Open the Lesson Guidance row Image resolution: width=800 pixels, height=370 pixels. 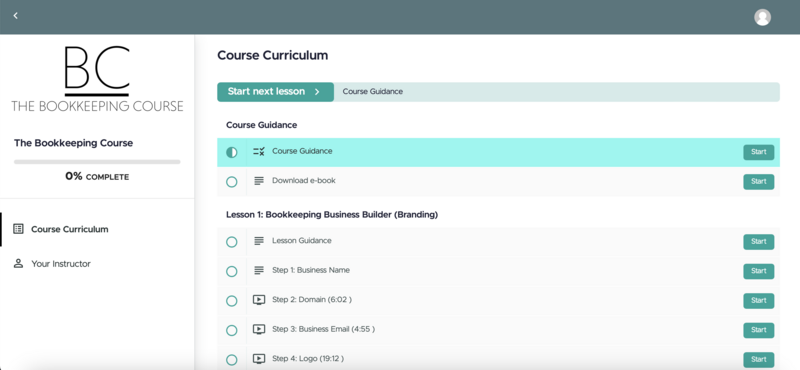click(x=498, y=242)
